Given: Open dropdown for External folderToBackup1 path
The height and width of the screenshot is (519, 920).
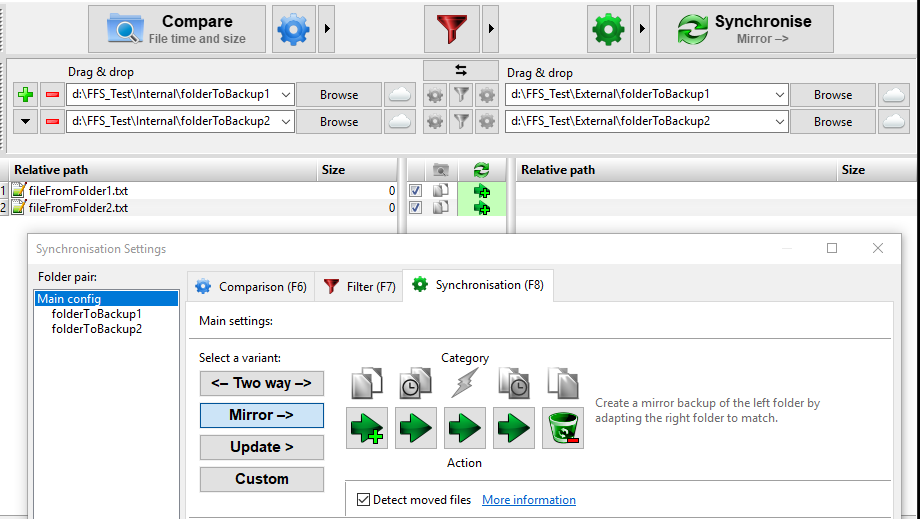Looking at the screenshot, I should [779, 94].
